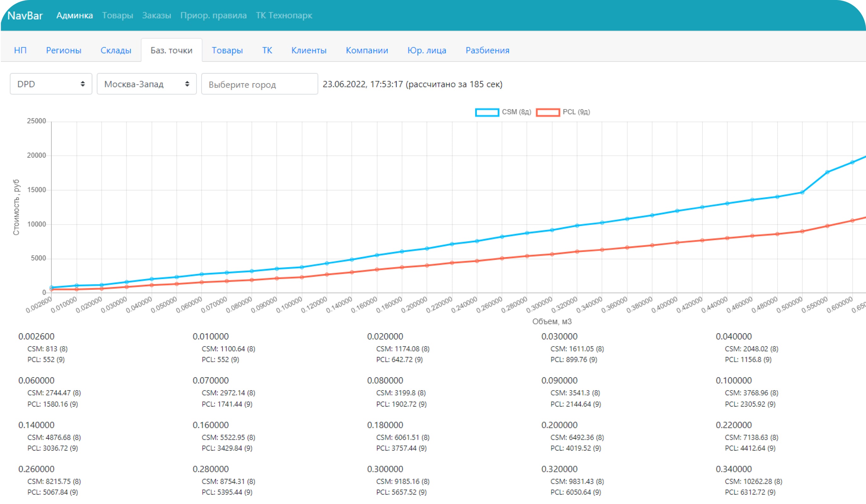Open the Админка navigation item
Image resolution: width=866 pixels, height=504 pixels.
pyautogui.click(x=75, y=15)
